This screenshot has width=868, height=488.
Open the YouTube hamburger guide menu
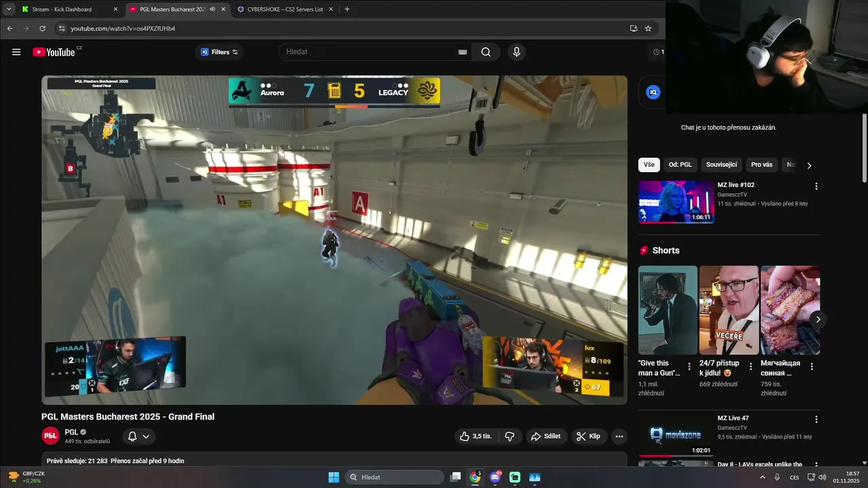click(16, 52)
